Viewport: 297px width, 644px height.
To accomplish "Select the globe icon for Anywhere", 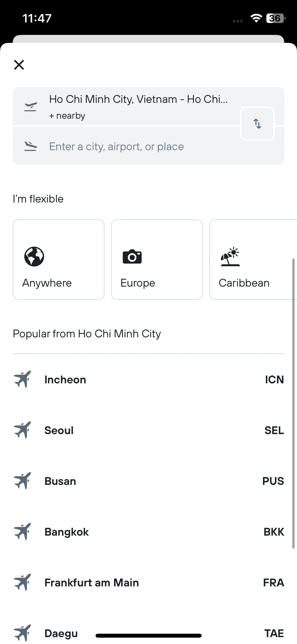I will tap(34, 256).
